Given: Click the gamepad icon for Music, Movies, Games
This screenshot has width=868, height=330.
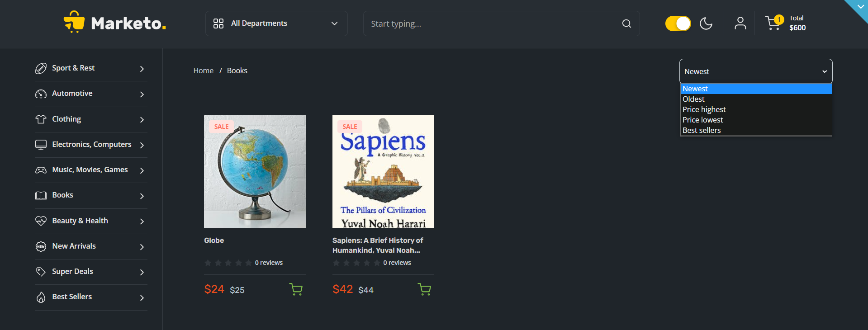Looking at the screenshot, I should click(x=41, y=170).
